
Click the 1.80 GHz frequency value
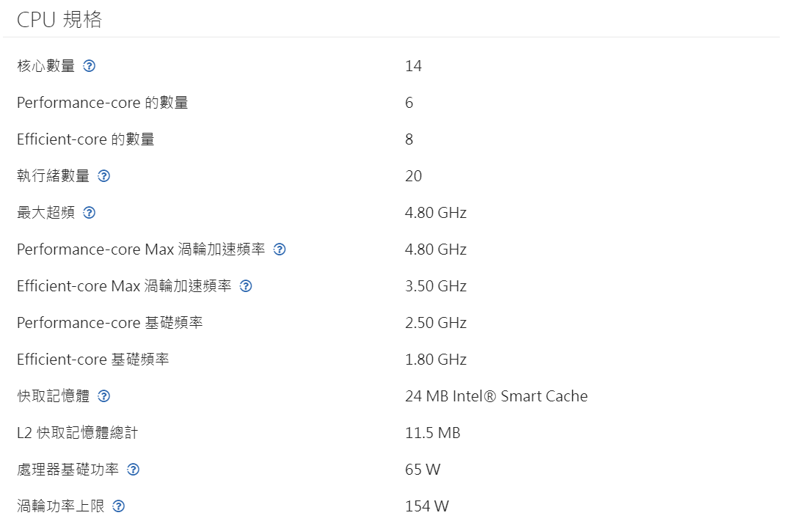point(436,360)
